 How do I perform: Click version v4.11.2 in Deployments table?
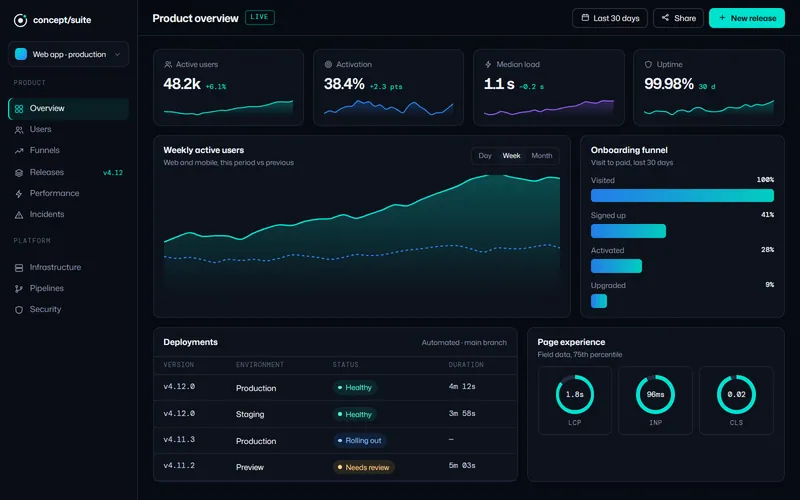tap(179, 465)
